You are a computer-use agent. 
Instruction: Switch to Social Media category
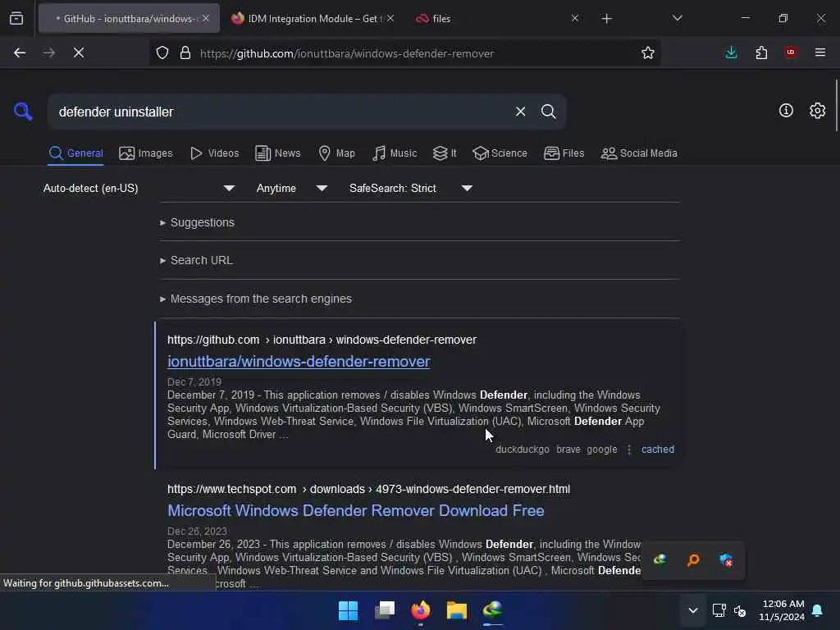[x=639, y=153]
